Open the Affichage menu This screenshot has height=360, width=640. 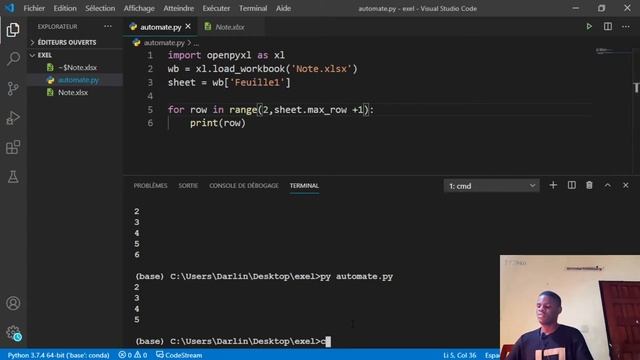click(x=139, y=8)
